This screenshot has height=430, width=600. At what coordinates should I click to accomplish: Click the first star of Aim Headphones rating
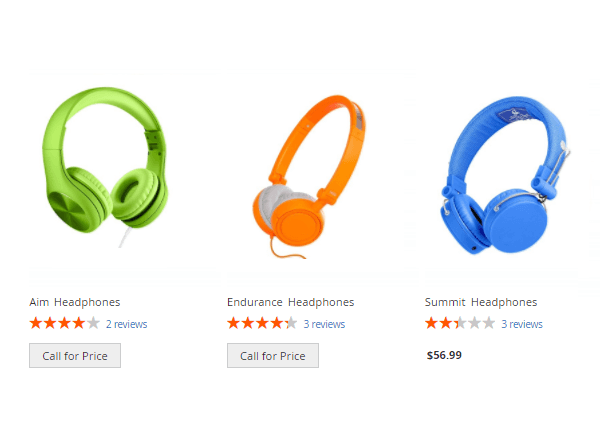tap(36, 323)
